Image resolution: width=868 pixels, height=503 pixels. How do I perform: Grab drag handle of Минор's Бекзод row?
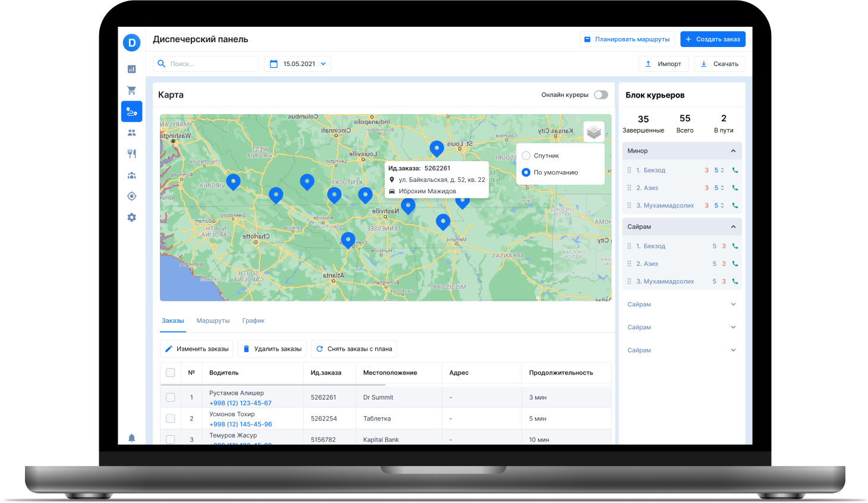point(629,170)
